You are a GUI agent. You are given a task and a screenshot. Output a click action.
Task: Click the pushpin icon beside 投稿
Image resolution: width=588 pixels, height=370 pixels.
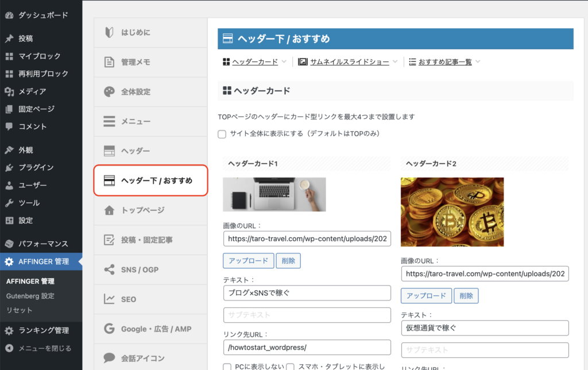[x=9, y=38]
